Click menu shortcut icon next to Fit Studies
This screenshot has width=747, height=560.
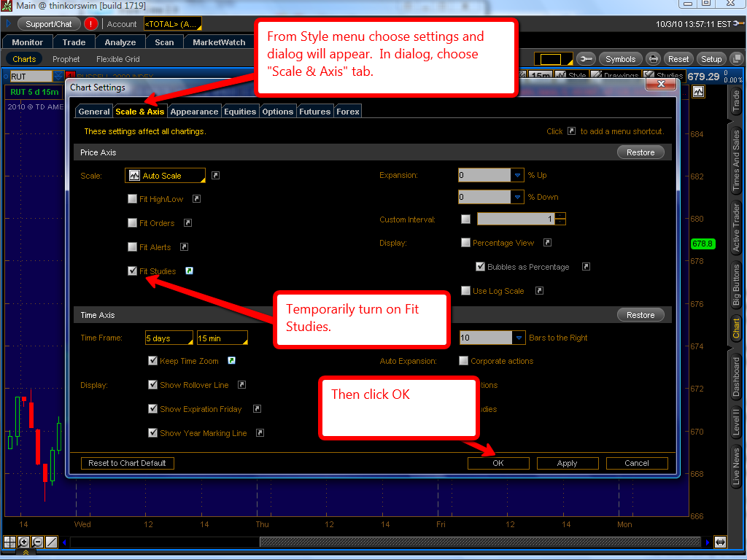click(x=190, y=271)
